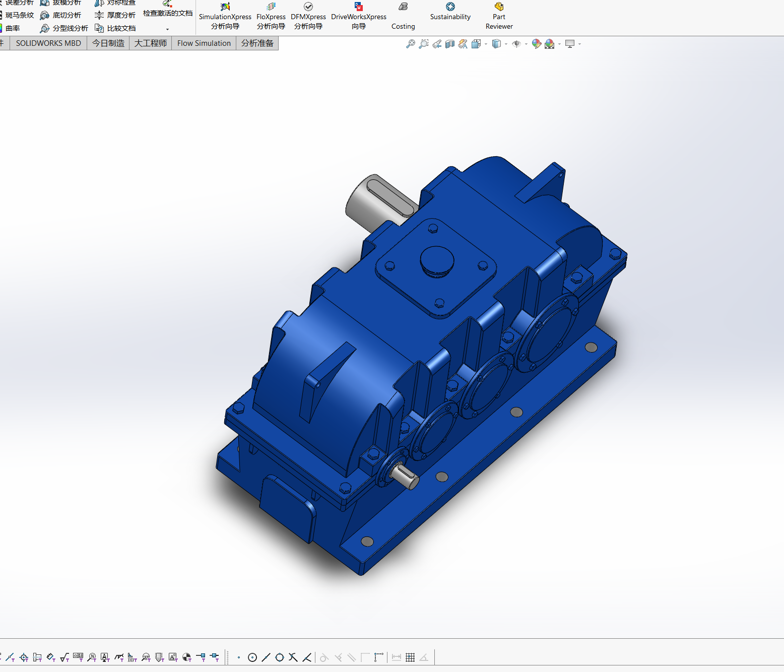This screenshot has height=672, width=784.
Task: Run Thickness Analysis (厚度分析)
Action: pyautogui.click(x=115, y=15)
